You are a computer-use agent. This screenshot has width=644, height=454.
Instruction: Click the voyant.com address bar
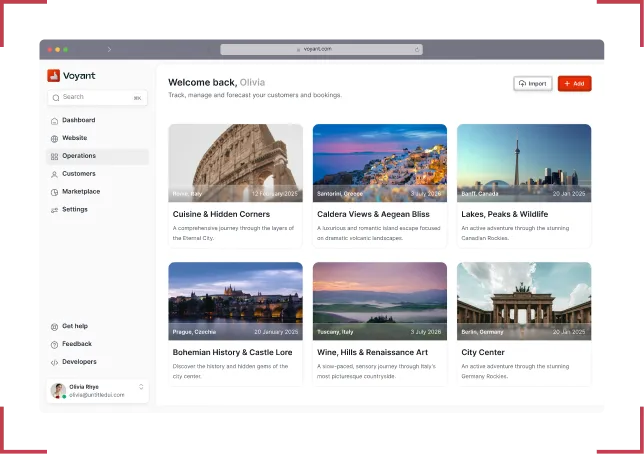tap(321, 49)
